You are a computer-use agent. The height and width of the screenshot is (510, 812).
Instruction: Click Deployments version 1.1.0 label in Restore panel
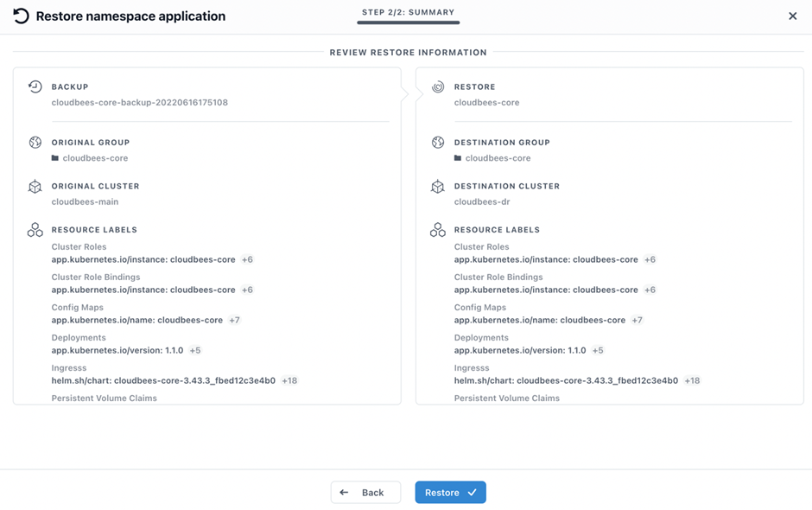click(x=520, y=350)
